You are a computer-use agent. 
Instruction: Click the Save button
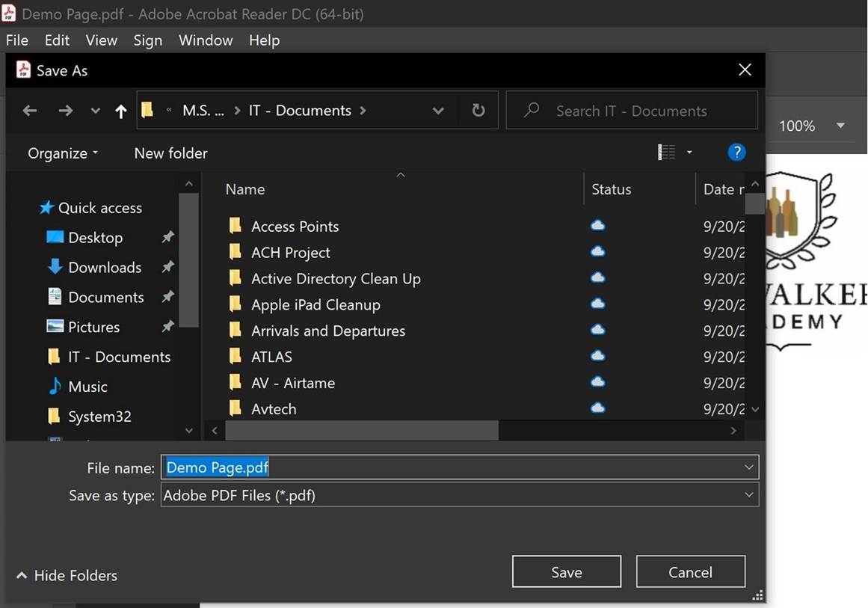point(566,572)
